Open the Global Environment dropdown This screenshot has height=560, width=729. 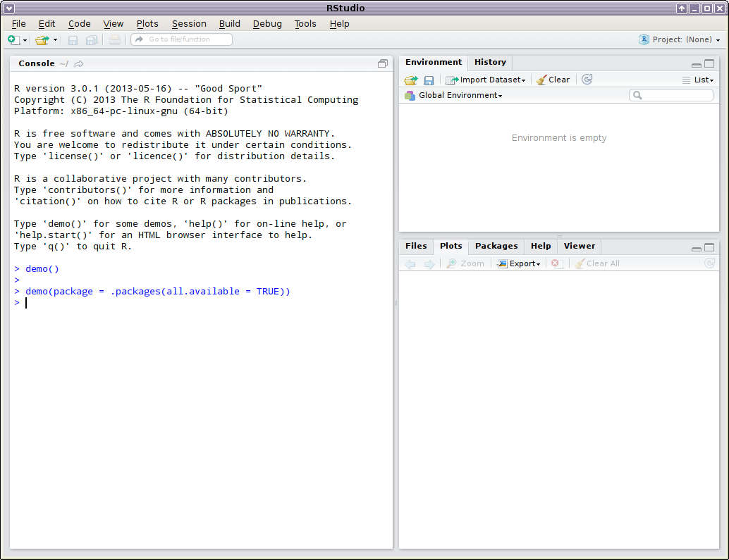[x=454, y=95]
